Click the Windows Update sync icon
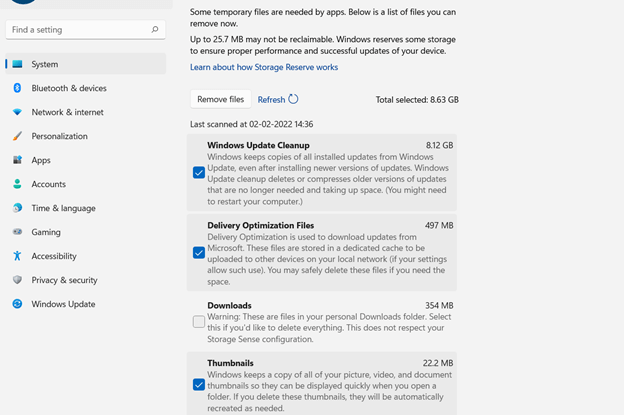The width and height of the screenshot is (624, 415). tap(17, 304)
